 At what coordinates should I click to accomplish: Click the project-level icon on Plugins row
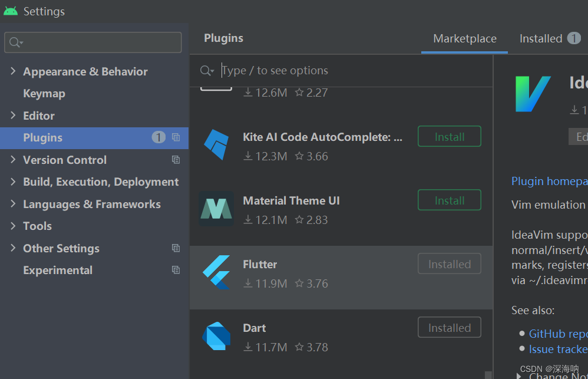point(176,137)
